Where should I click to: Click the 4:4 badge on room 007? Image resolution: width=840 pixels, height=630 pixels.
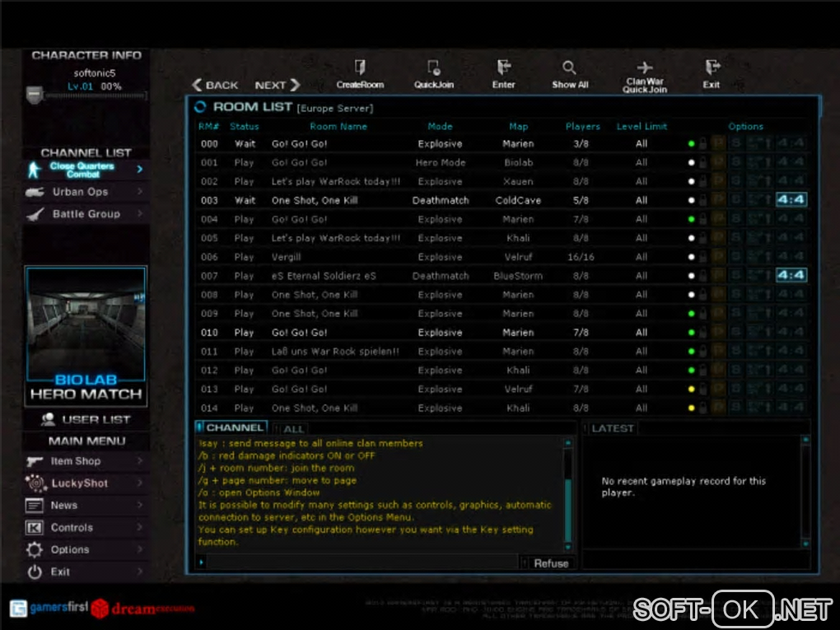(x=791, y=275)
